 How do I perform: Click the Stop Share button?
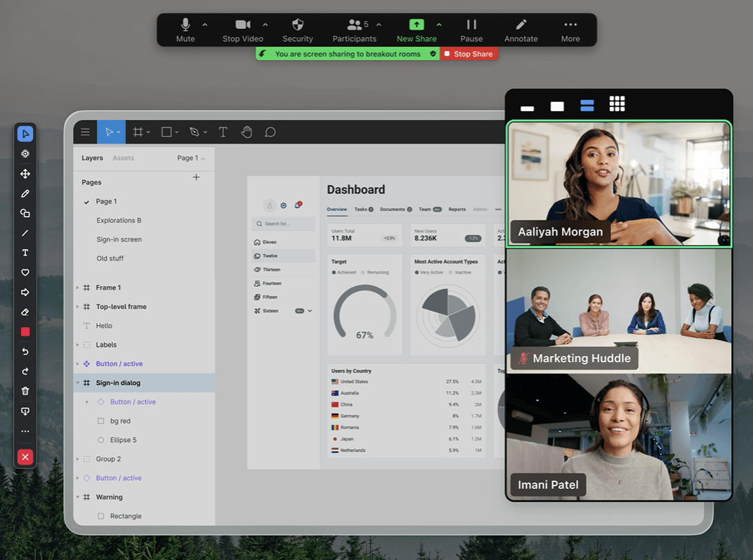[x=469, y=53]
